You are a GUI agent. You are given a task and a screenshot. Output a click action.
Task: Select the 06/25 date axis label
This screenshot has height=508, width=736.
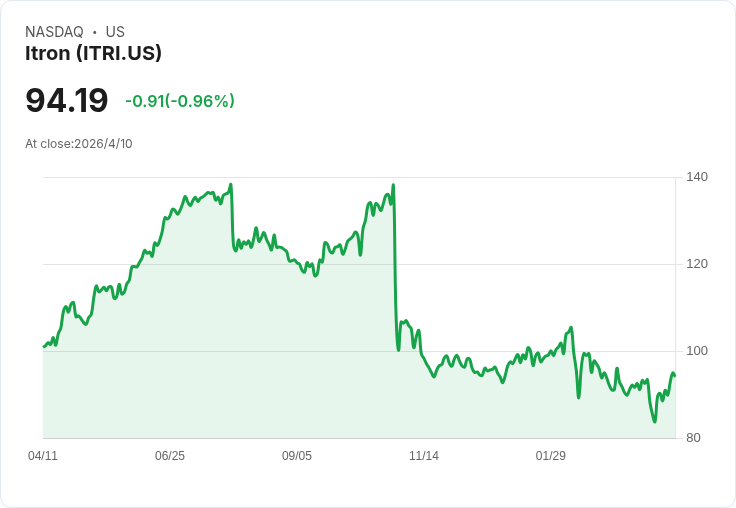(170, 456)
